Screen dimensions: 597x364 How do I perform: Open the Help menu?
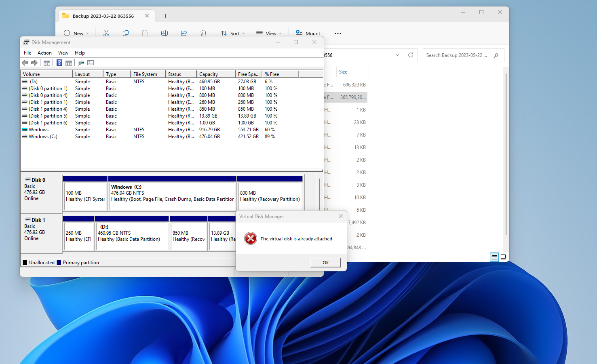point(80,53)
